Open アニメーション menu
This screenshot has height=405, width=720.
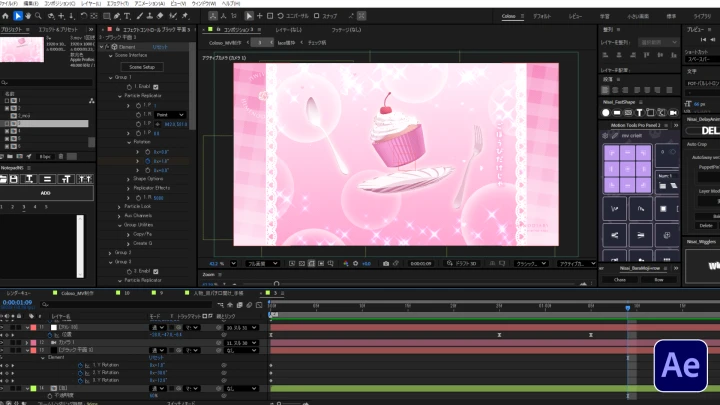(150, 3)
